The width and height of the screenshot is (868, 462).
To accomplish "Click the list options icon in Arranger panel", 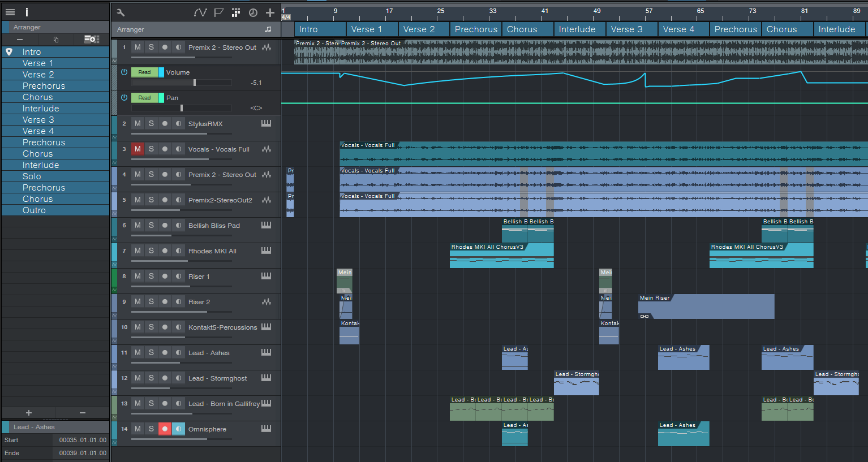I will point(91,39).
